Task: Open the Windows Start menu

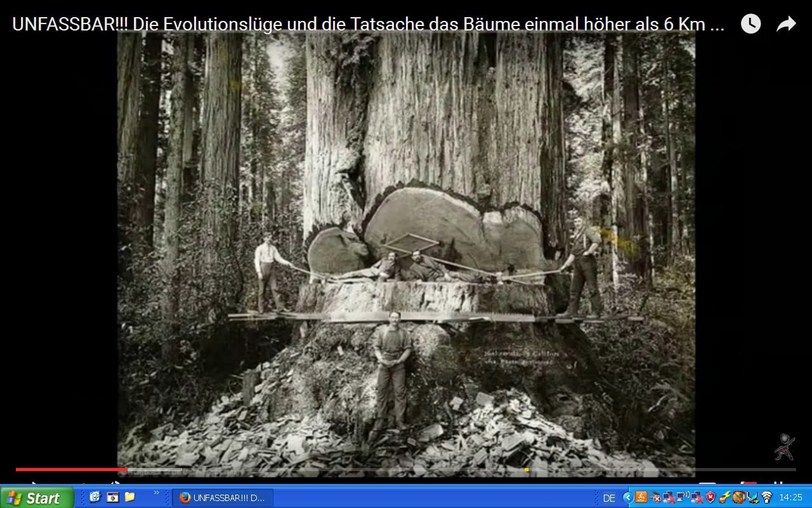Action: coord(37,497)
